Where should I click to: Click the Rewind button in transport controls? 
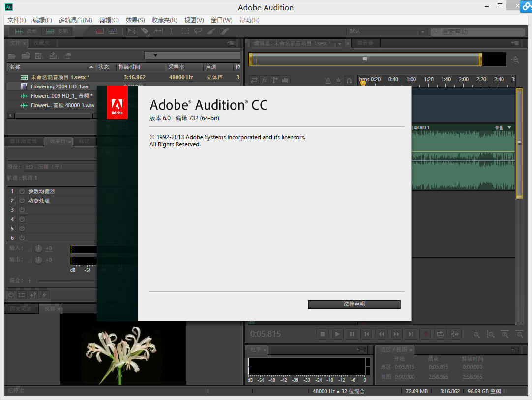point(382,334)
